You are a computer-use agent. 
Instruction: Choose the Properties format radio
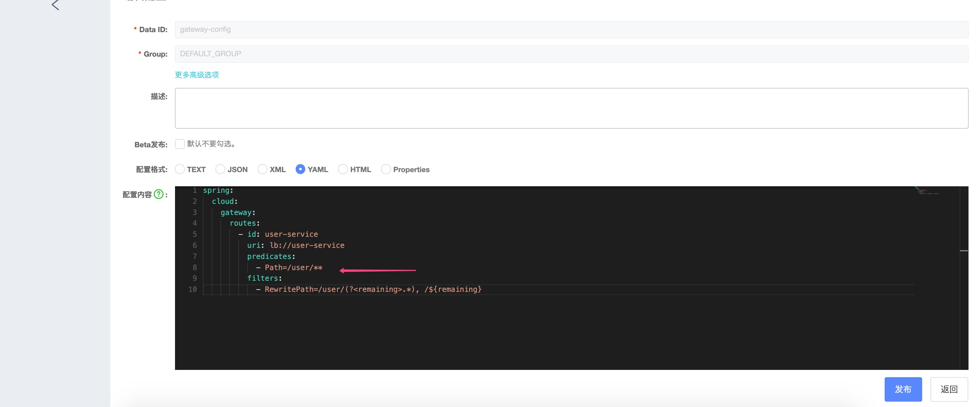[x=386, y=169]
